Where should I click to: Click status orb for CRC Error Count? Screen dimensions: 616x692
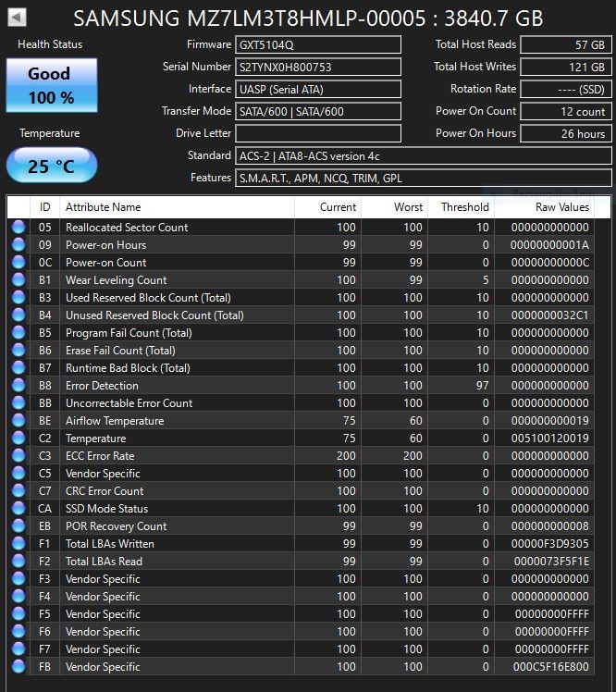tap(18, 490)
